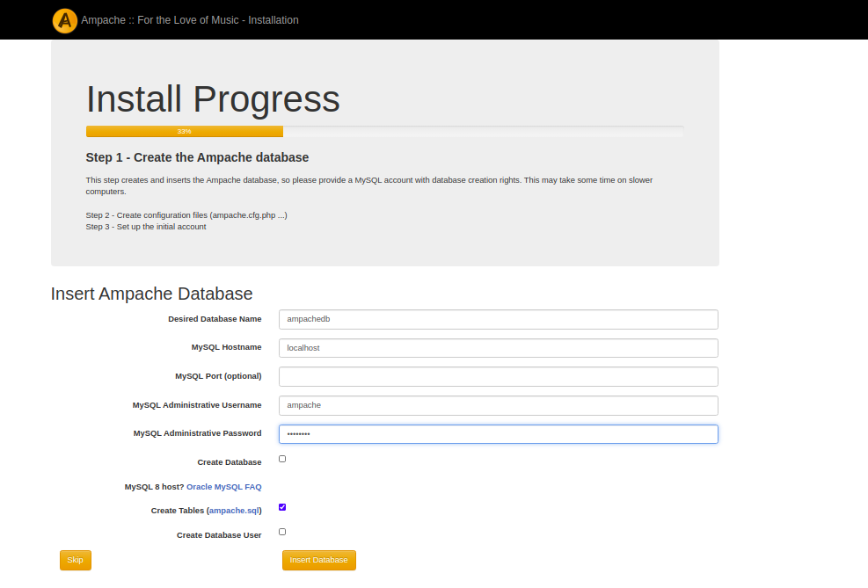Screen dimensions: 868x588
Task: Click the Insert Ampache Database heading
Action: pos(151,294)
